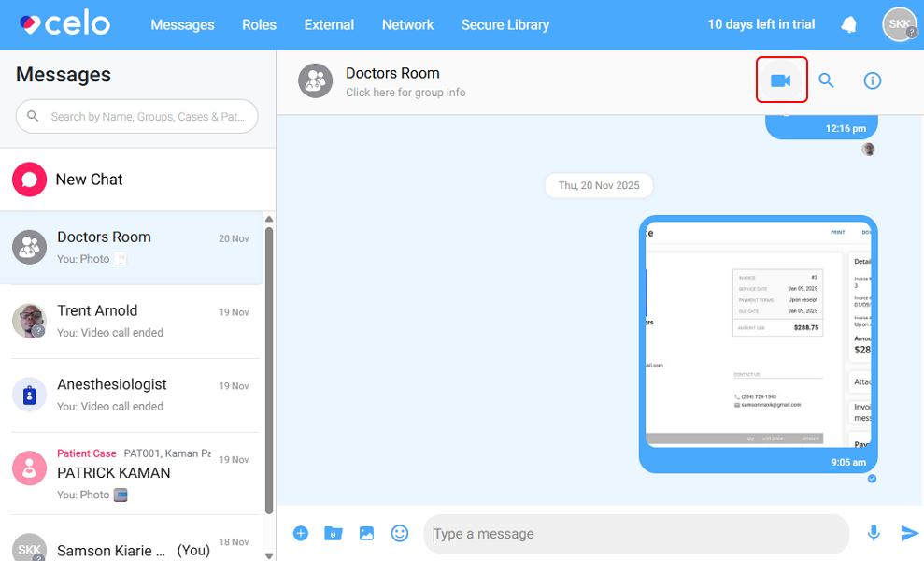Screen dimensions: 924x561
Task: Open notifications via the bell icon
Action: 848,24
